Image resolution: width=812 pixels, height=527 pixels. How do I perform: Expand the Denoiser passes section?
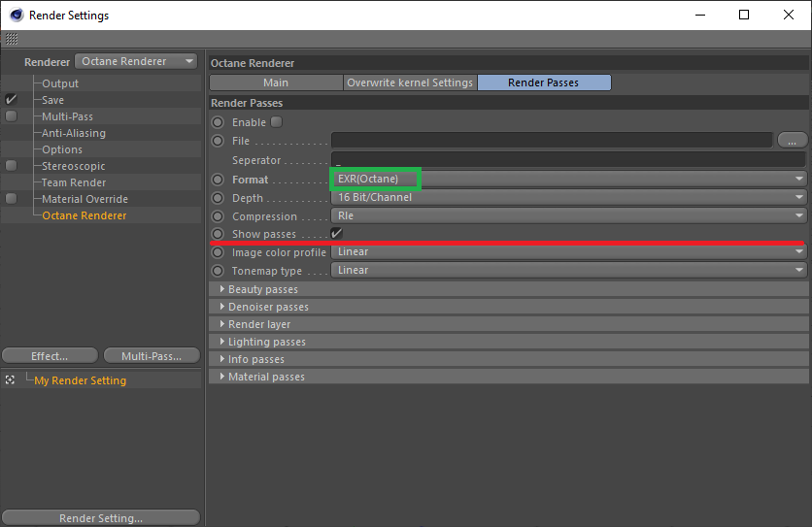(x=509, y=307)
